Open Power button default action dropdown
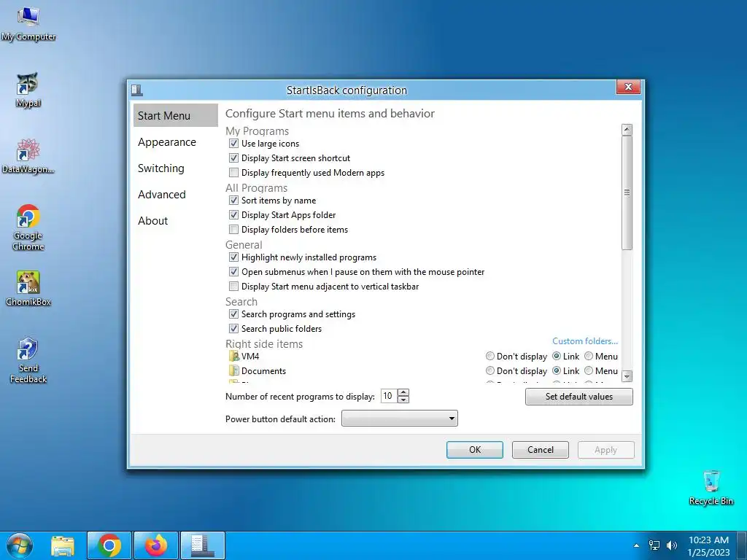Image resolution: width=747 pixels, height=560 pixels. coord(400,419)
